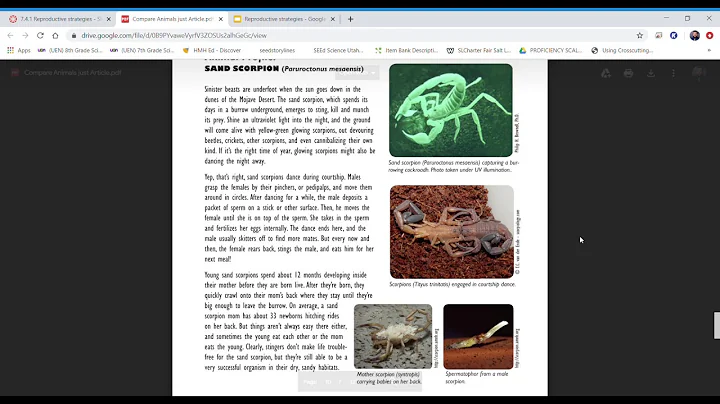720x404 pixels.
Task: Click the SAND SCORPION heading
Action: tap(242, 68)
